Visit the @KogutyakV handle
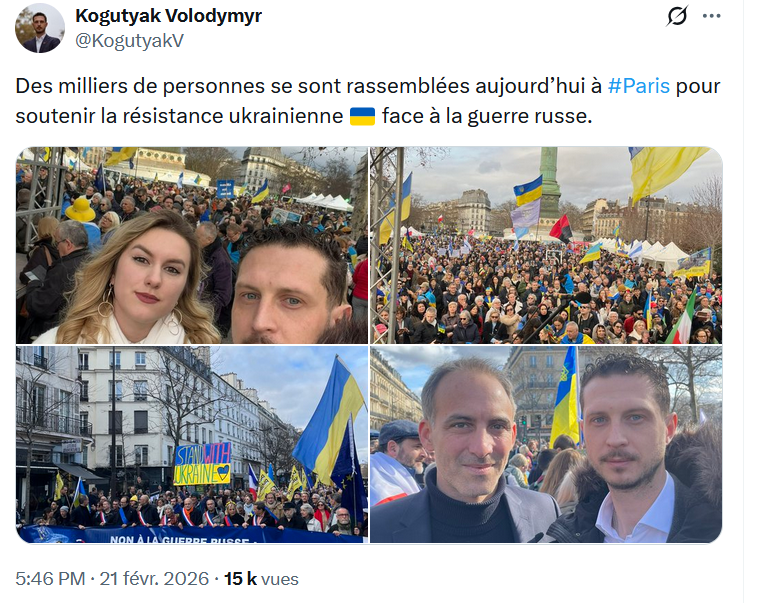The image size is (760, 603). point(129,41)
